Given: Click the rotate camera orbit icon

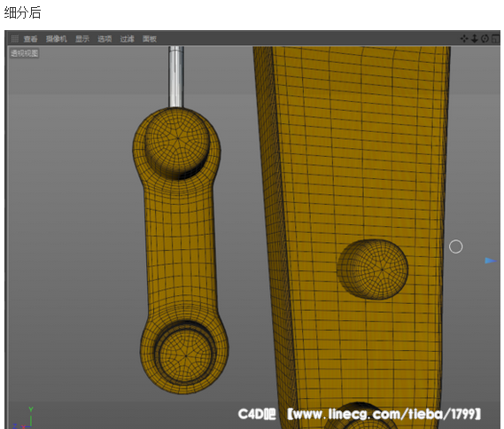Looking at the screenshot, I should [x=485, y=39].
